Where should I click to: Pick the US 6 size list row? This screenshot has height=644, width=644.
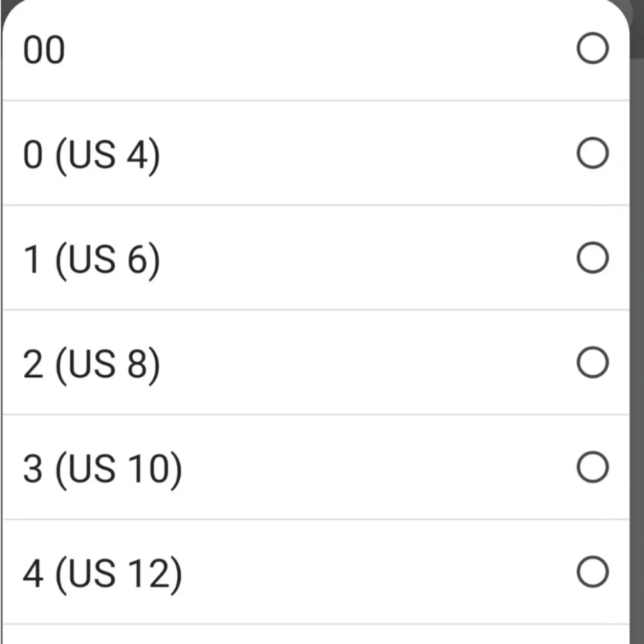(x=316, y=258)
